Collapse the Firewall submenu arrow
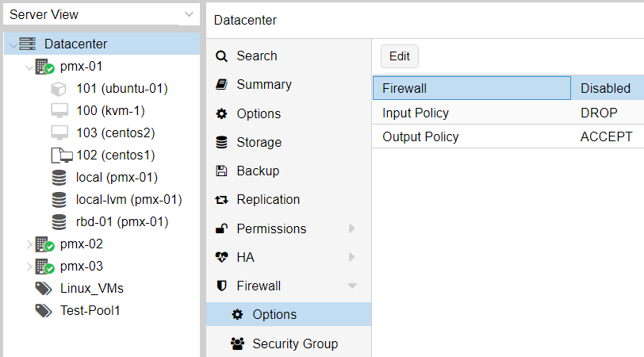This screenshot has height=357, width=644. [352, 286]
